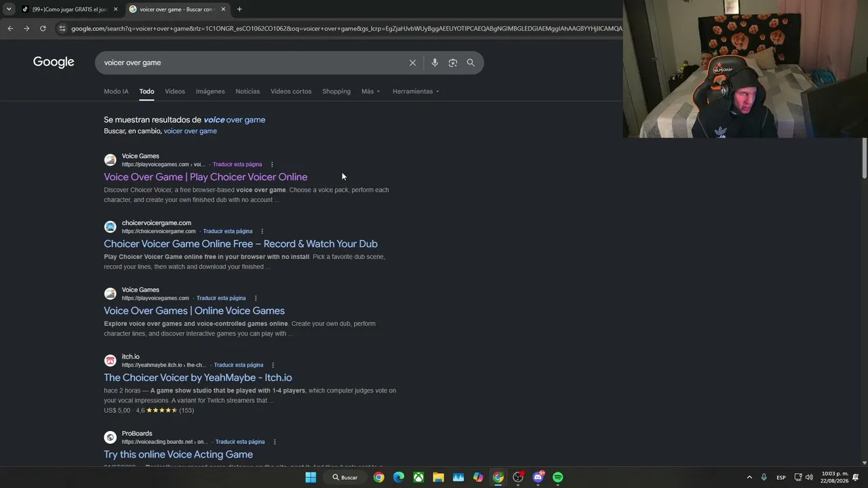The image size is (868, 488).
Task: Start a voice search with the microphone
Action: coord(435,62)
